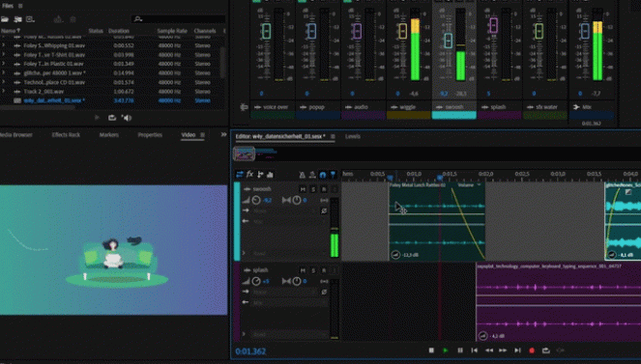Select the Video tab
641x364 pixels.
pos(189,134)
